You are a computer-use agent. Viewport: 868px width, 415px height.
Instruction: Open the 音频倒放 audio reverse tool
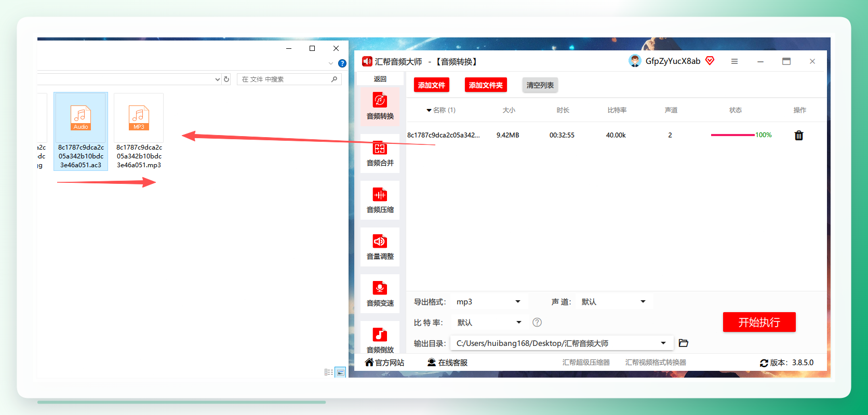pos(380,339)
